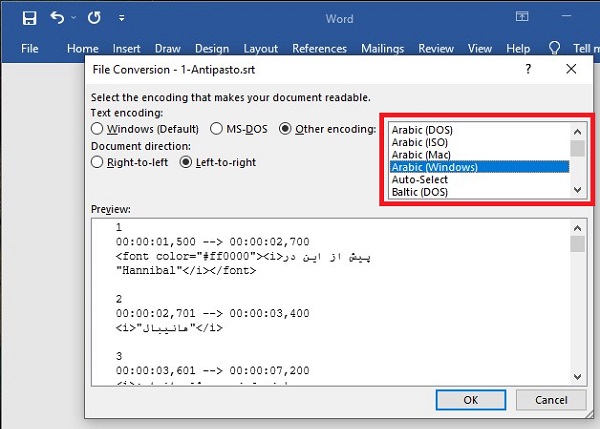Image resolution: width=600 pixels, height=429 pixels.
Task: Open the View tab
Action: coord(479,49)
